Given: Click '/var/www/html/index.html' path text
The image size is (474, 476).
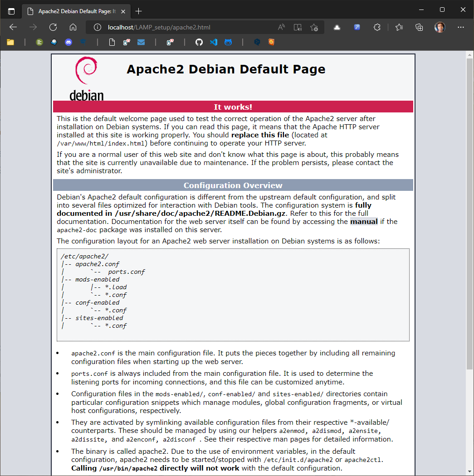Looking at the screenshot, I should point(102,143).
